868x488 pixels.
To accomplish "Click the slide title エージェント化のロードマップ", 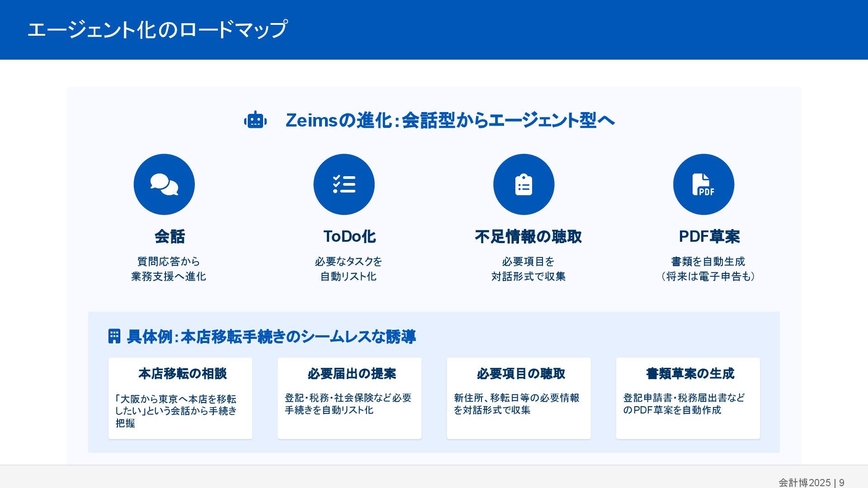I will pos(157,30).
